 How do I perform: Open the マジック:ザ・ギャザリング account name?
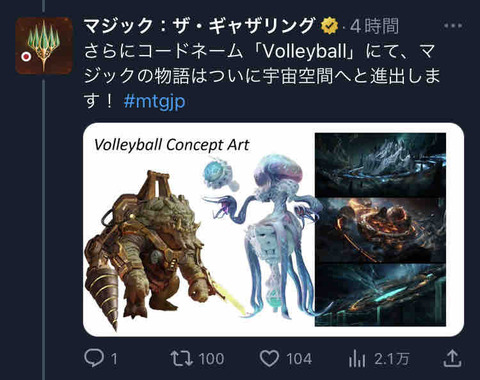pyautogui.click(x=199, y=26)
